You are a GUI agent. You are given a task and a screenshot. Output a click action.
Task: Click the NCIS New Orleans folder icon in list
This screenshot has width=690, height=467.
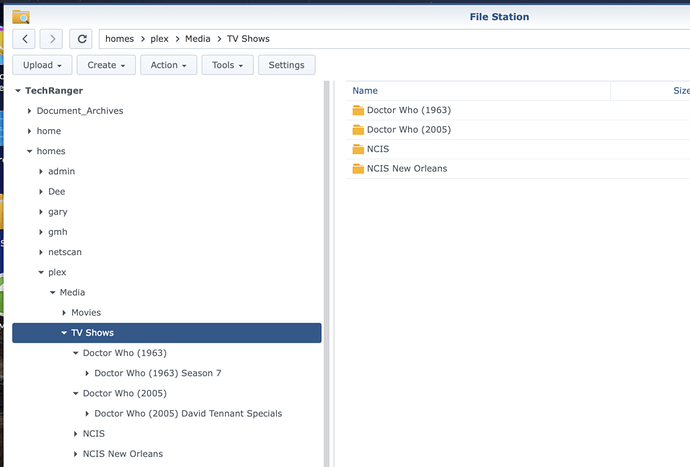click(358, 168)
